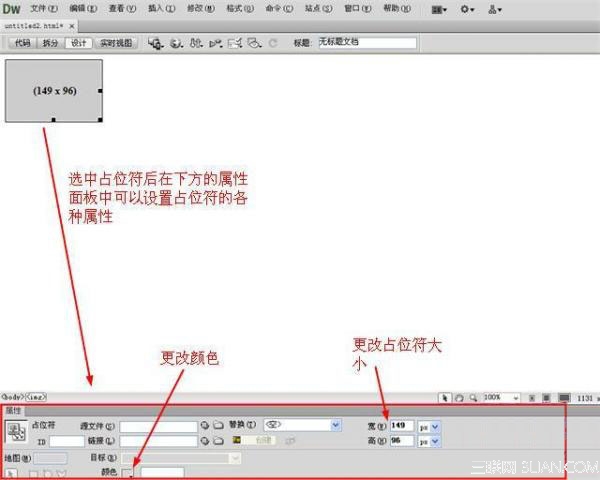
Task: Switch to 拆分 split view
Action: coord(50,44)
